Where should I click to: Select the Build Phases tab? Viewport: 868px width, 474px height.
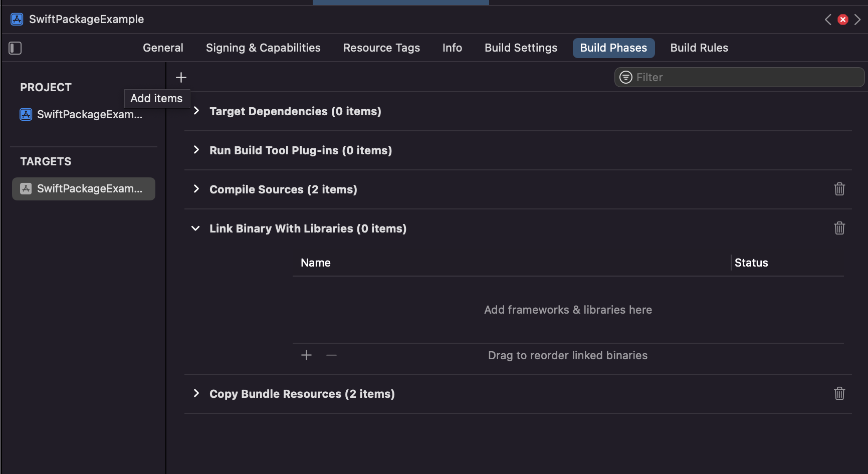click(x=613, y=48)
